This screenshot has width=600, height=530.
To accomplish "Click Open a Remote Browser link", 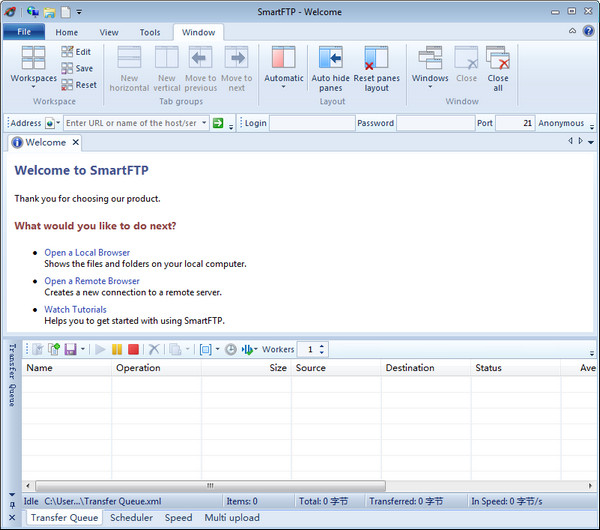I will 92,281.
